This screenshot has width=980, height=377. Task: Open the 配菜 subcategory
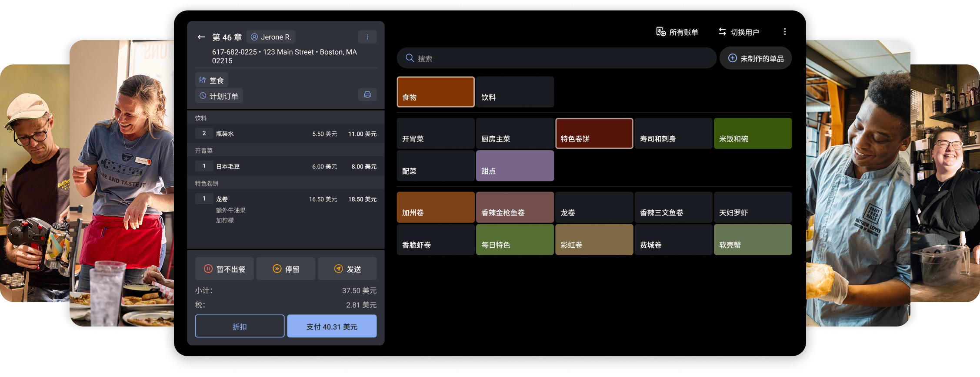tap(436, 166)
